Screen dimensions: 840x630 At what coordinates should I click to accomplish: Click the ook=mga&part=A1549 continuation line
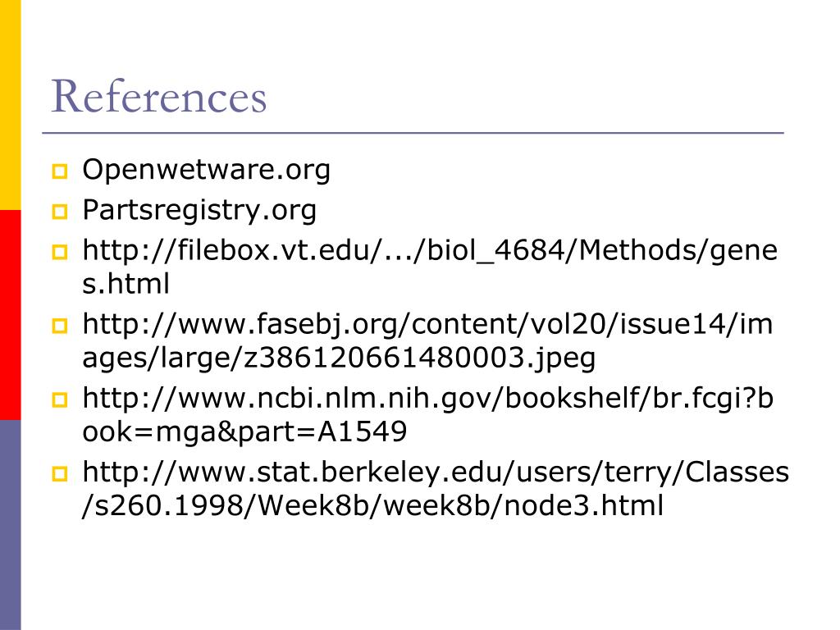click(x=244, y=431)
